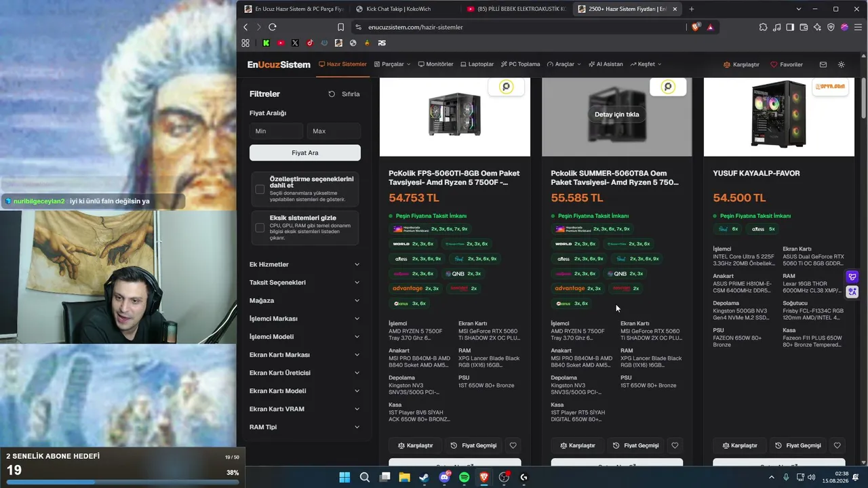This screenshot has height=488, width=868.
Task: Open Spotify from the Windows taskbar
Action: (464, 477)
